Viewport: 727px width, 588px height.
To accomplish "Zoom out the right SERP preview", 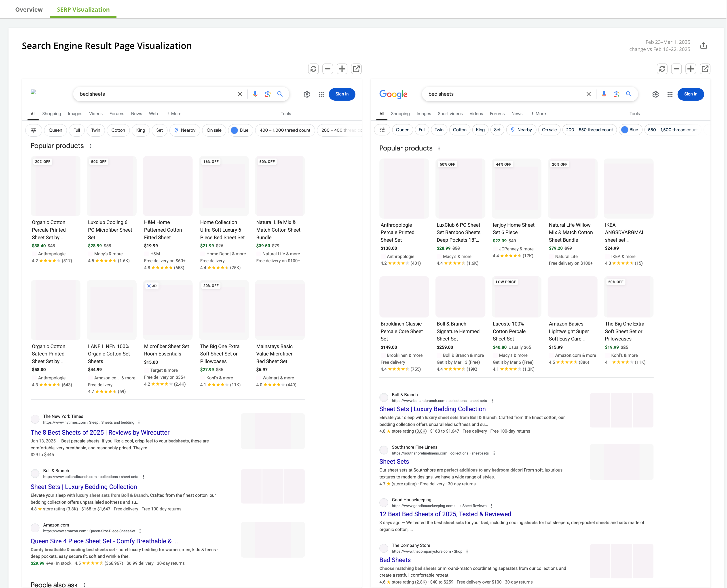I will tap(676, 69).
